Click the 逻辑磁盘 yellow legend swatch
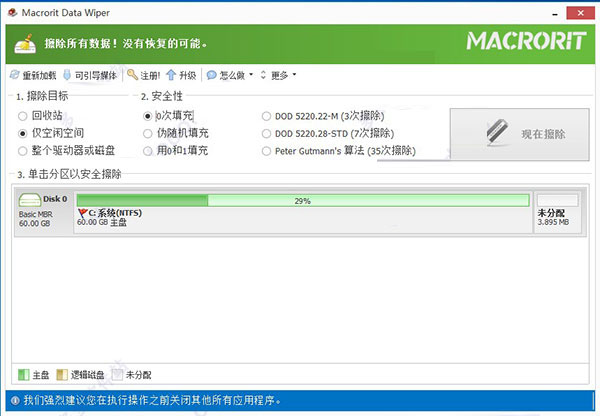 point(62,375)
